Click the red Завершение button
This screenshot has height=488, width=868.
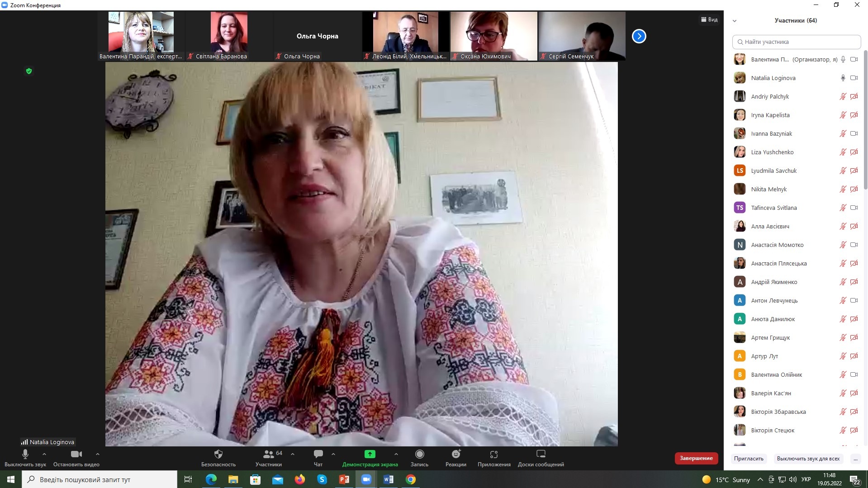696,458
